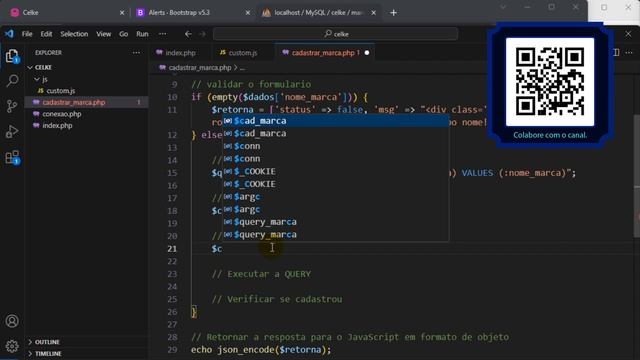
Task: Click unsaved dot on cadastrar_marca.php tab
Action: click(x=367, y=53)
